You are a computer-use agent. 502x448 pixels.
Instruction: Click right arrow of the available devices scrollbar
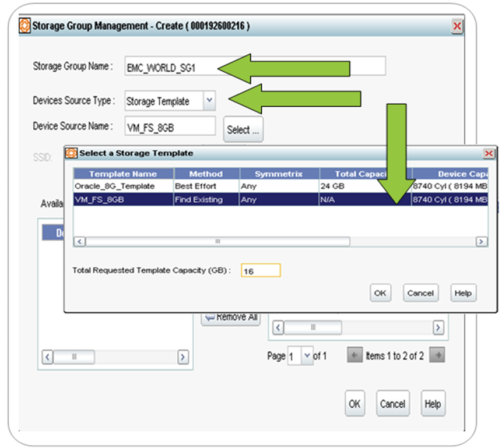click(x=183, y=357)
